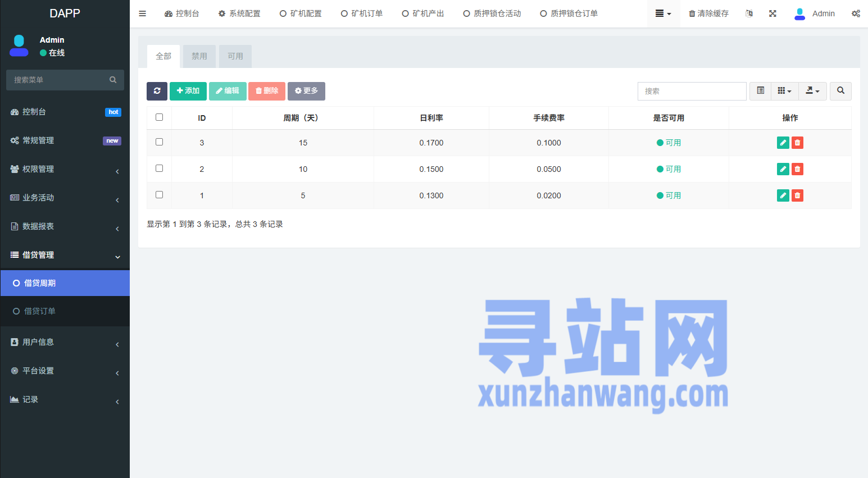Open the top-right settings gears icon

point(855,13)
